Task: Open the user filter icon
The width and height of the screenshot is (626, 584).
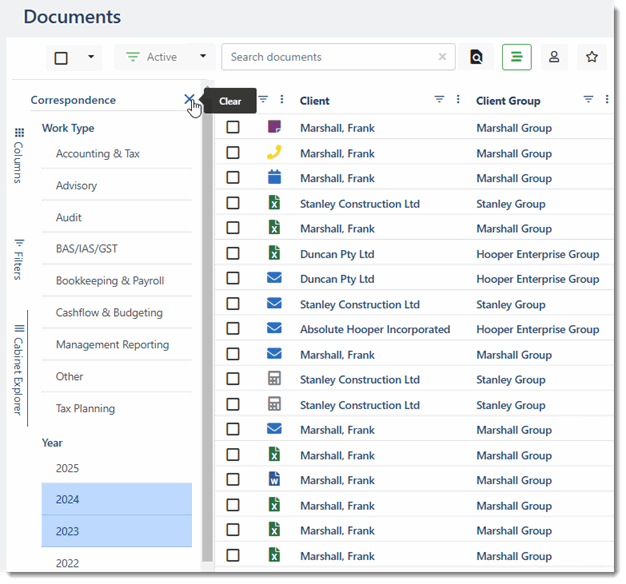Action: 554,57
